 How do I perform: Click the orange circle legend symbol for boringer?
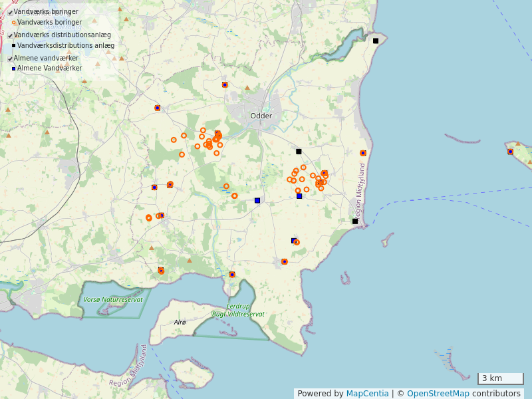coord(13,23)
